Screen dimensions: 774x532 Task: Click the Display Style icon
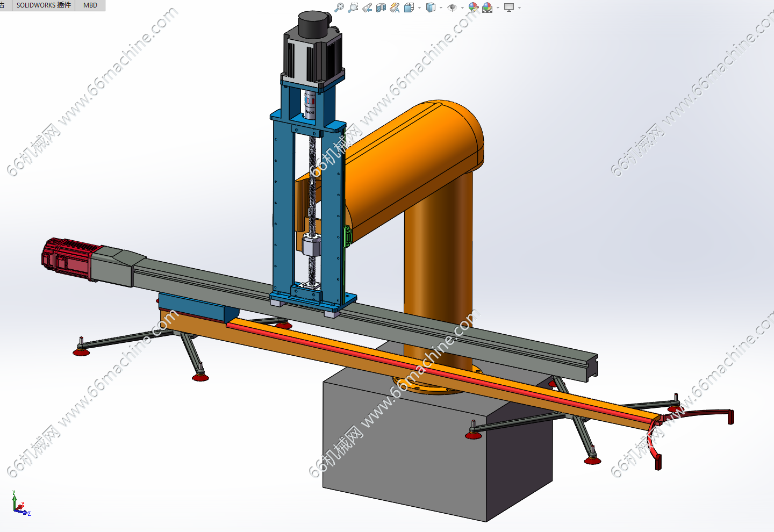pos(431,8)
